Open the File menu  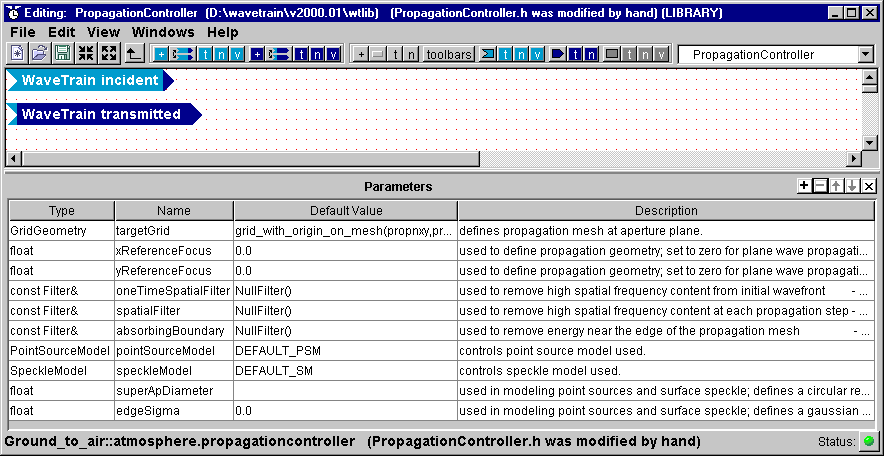pos(23,32)
